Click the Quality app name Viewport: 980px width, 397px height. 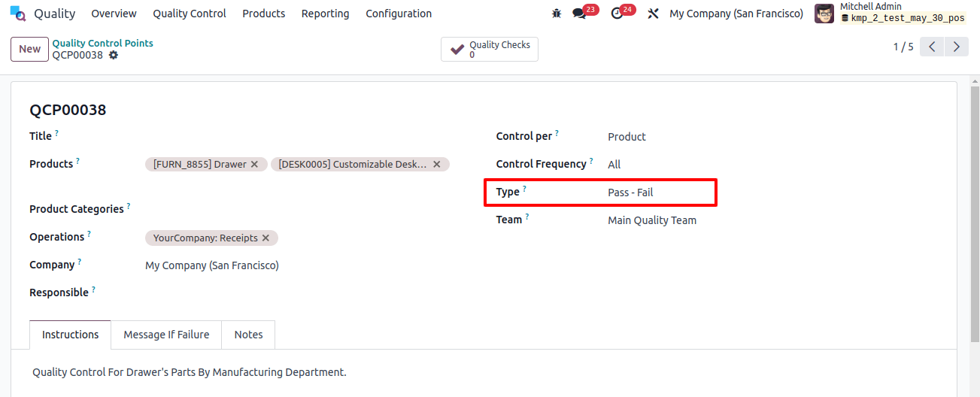(55, 14)
